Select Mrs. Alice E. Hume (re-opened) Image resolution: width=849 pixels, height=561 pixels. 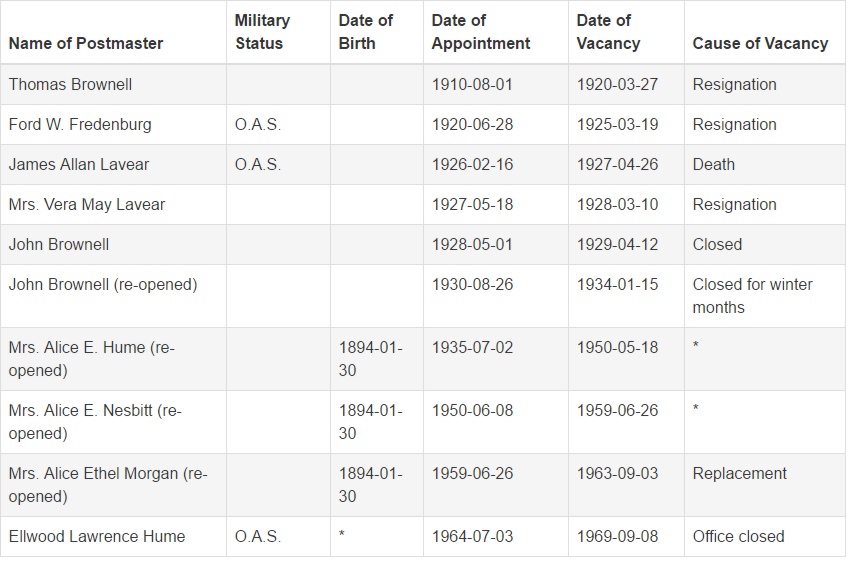[92, 359]
